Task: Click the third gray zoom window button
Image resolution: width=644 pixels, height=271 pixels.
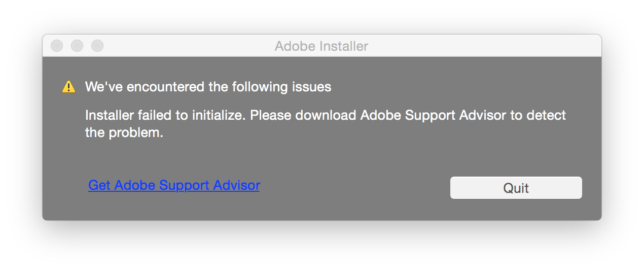Action: tap(97, 46)
